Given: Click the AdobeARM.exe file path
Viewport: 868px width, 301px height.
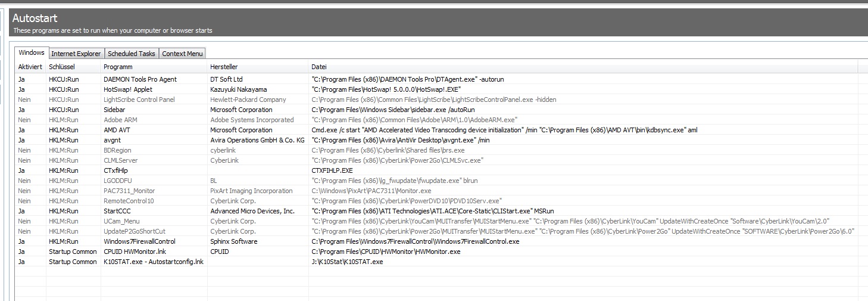Looking at the screenshot, I should (414, 120).
